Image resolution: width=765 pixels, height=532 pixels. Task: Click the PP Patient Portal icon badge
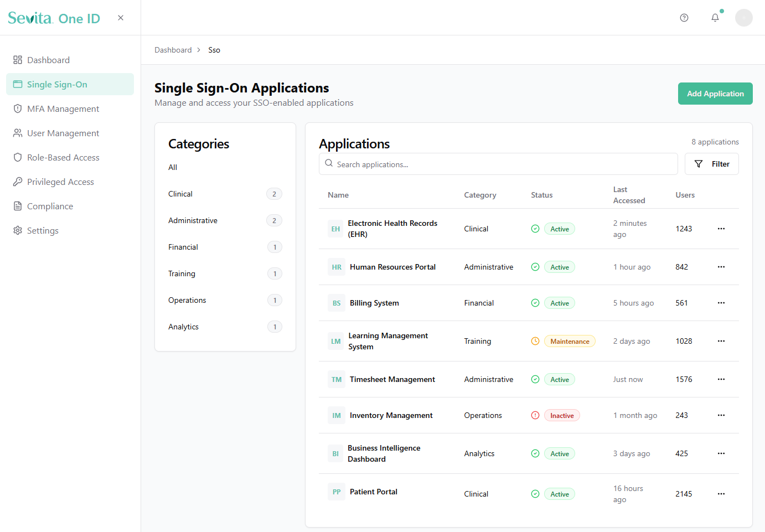coord(337,492)
